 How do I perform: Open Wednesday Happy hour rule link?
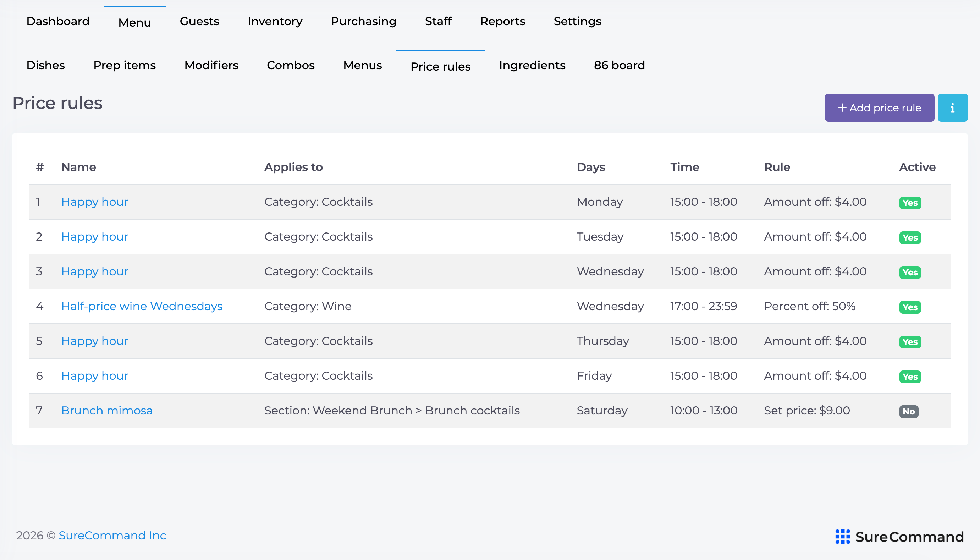[95, 271]
